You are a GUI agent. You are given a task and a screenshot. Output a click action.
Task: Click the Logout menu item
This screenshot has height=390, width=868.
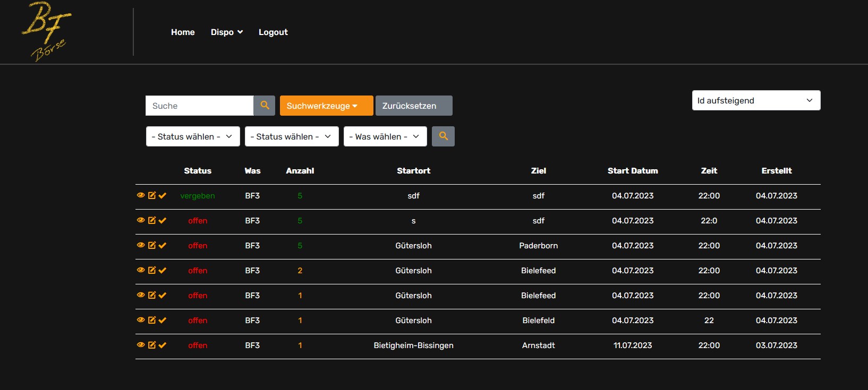point(273,32)
